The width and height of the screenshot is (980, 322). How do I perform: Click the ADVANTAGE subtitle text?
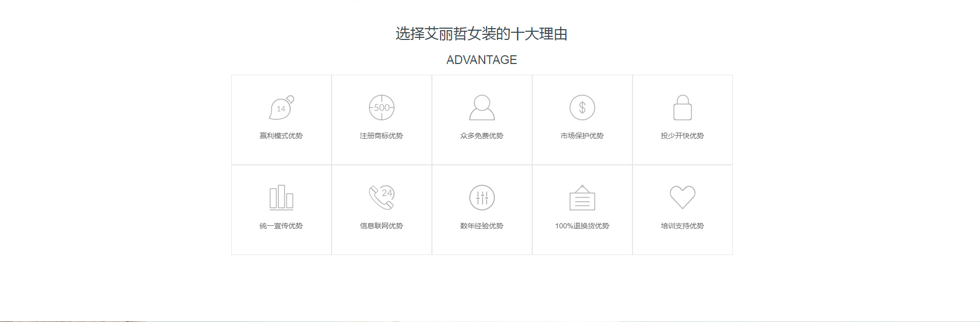point(482,60)
